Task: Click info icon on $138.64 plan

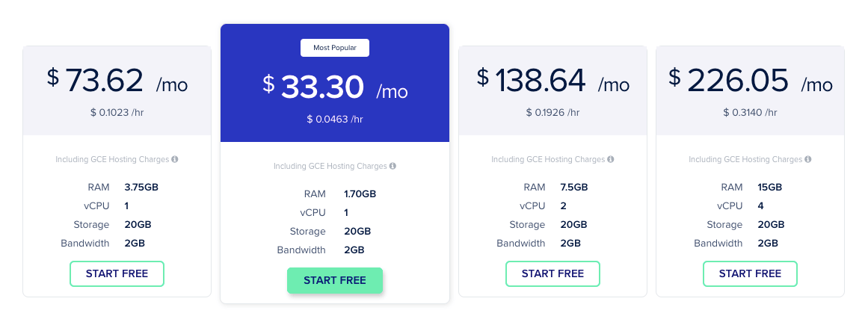Action: pos(611,159)
